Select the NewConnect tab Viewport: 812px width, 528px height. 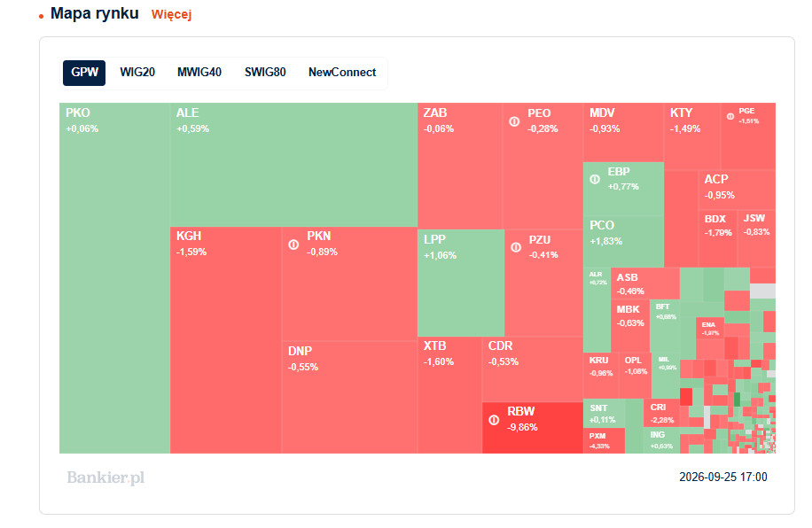coord(342,73)
